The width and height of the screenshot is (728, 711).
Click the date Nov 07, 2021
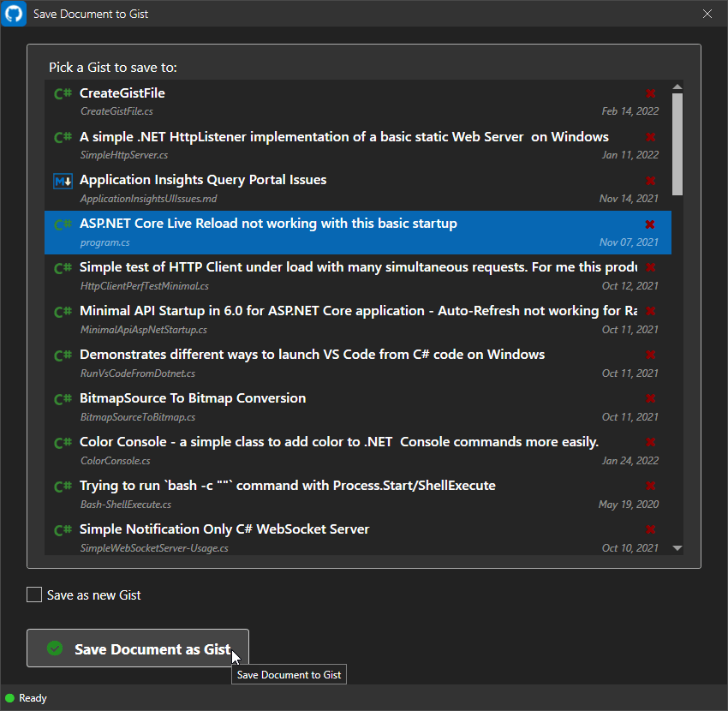629,242
